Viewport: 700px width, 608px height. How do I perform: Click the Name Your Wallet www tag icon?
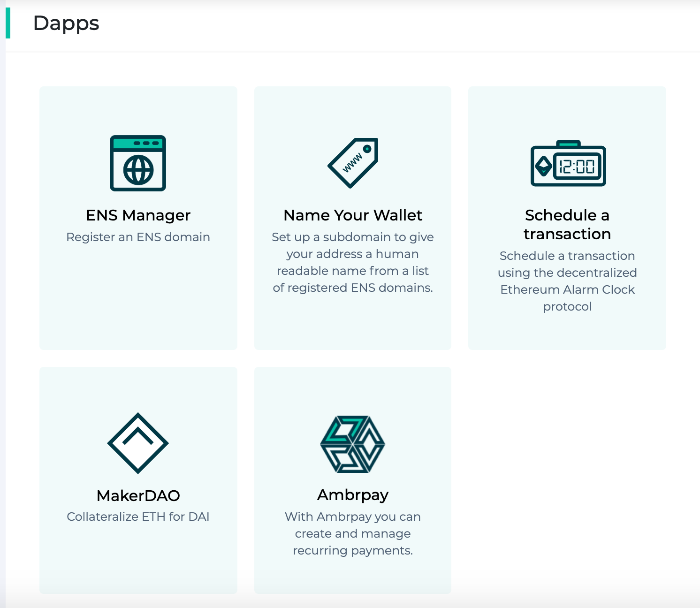point(353,163)
